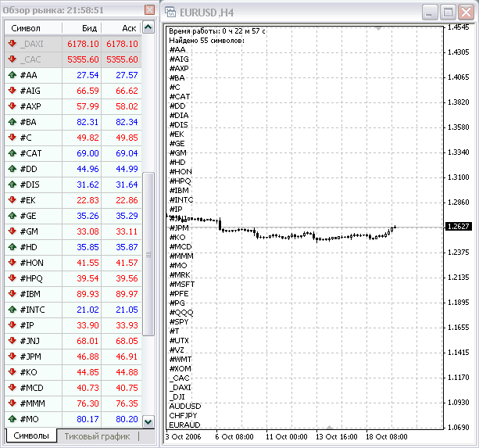Click the down arrow icon for #JNJ
479x448 pixels.
point(13,340)
